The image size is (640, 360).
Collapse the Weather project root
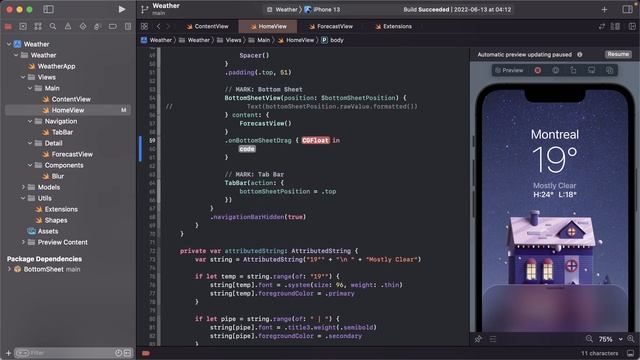click(x=9, y=44)
